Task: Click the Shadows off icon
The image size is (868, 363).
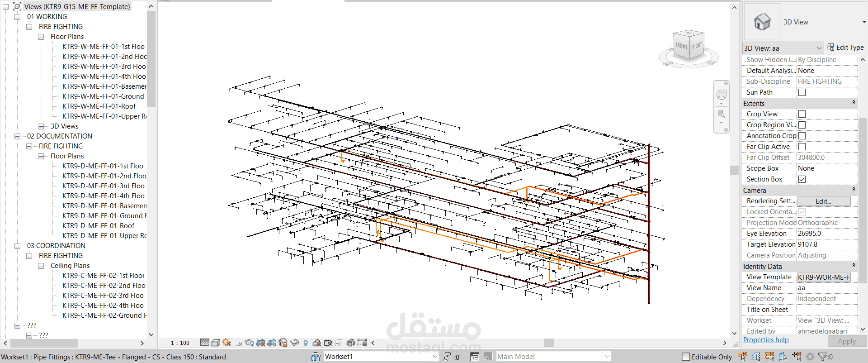Action: (239, 344)
